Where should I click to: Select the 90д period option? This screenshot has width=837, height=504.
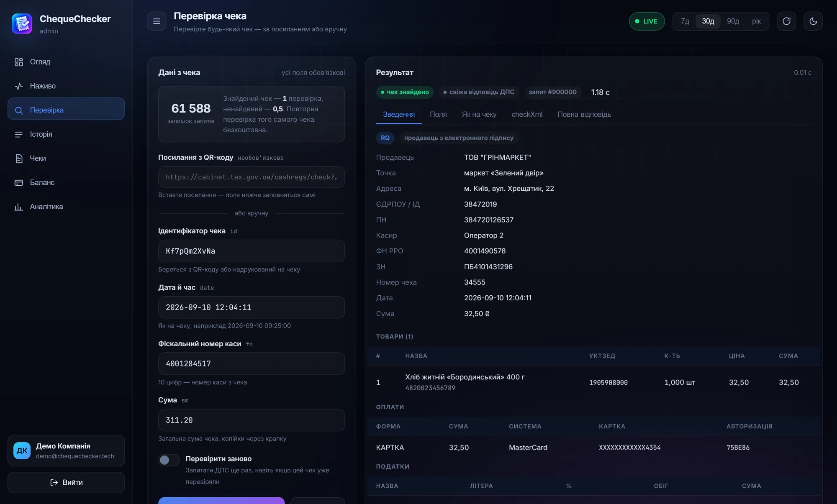733,21
